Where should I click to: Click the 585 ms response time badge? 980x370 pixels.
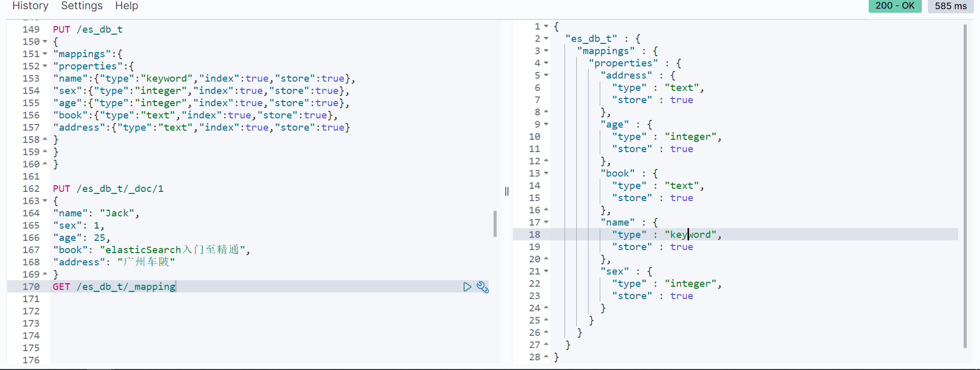point(950,6)
